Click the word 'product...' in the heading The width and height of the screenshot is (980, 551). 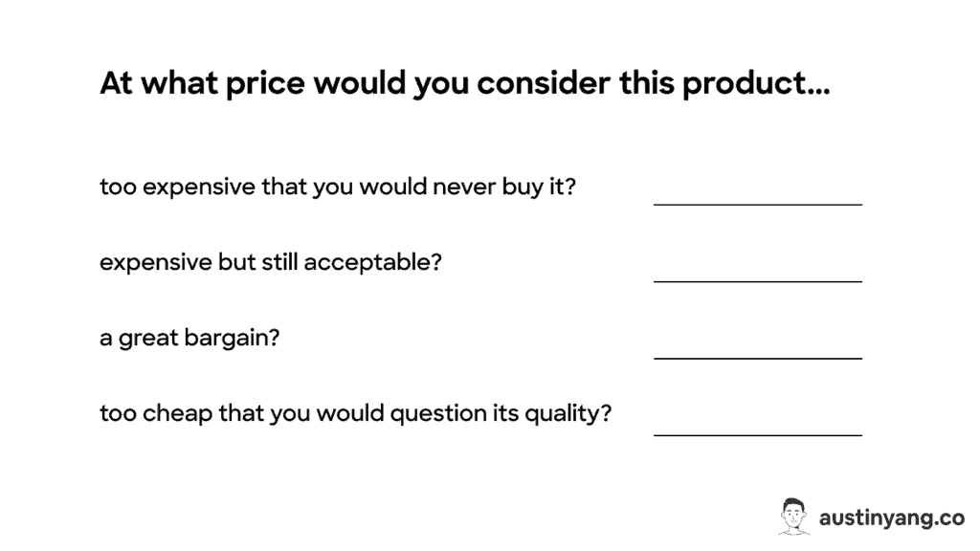756,85
